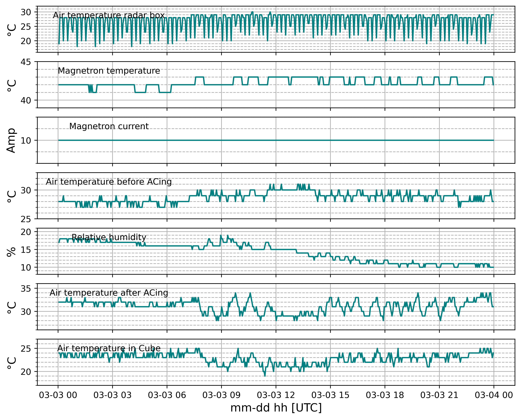
Task: Click the '03-03 18' x-axis tick label
Action: click(x=385, y=395)
